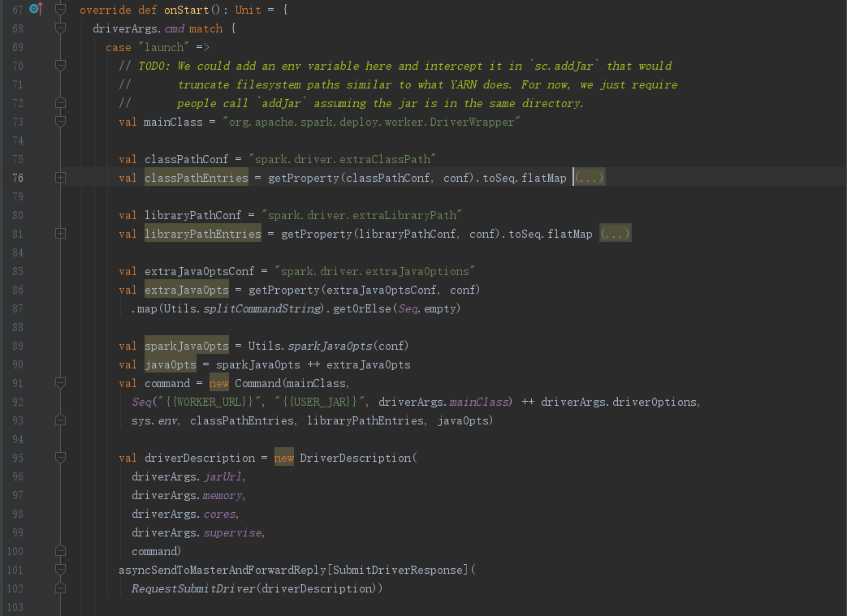Collapse the asyncSendToMasterAndForwardReply call fold marker
The width and height of the screenshot is (847, 616).
point(60,570)
